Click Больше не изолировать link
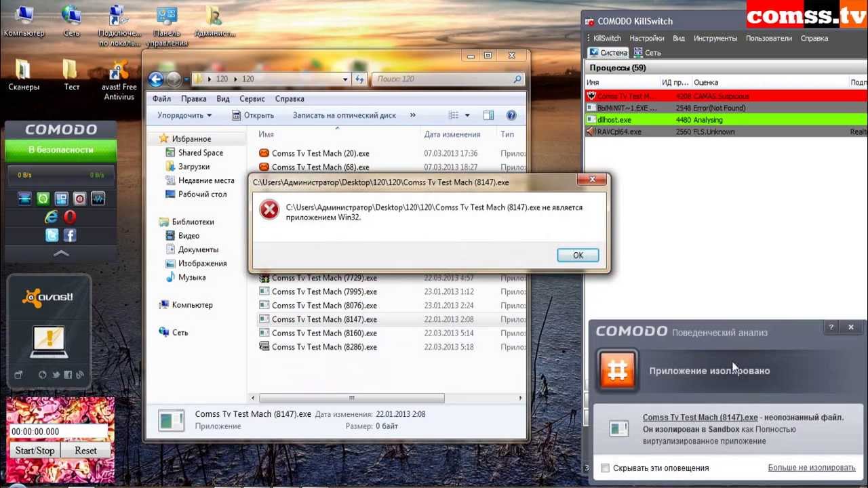 812,468
